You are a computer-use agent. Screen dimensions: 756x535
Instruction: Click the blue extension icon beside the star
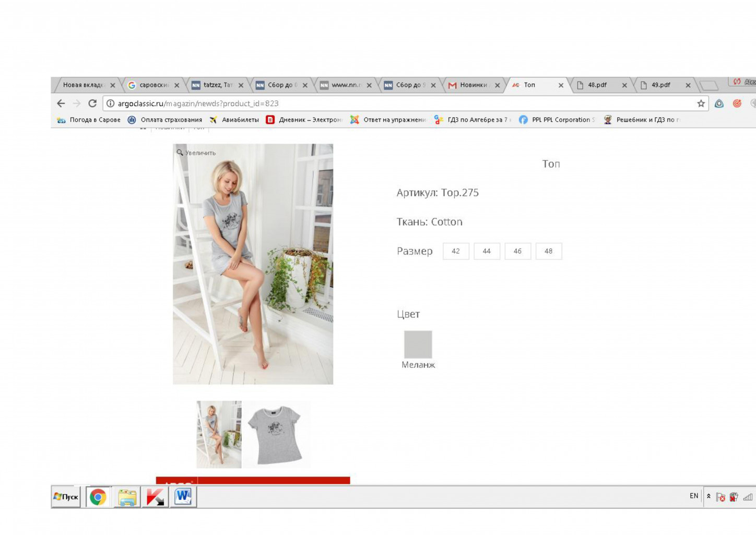click(x=719, y=103)
